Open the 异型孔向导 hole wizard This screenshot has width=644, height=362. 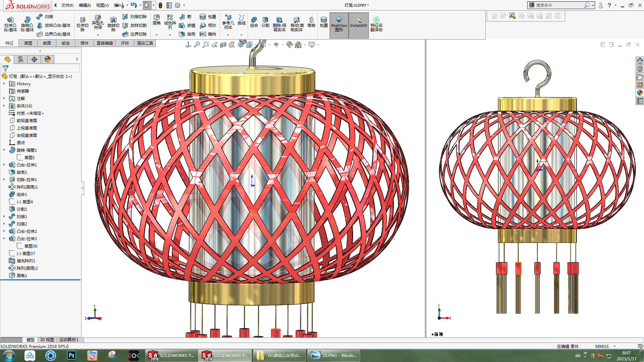pos(98,23)
